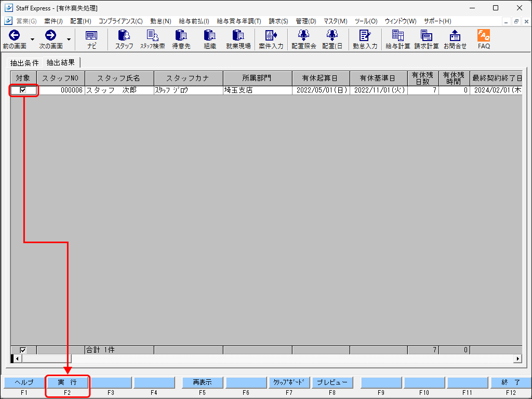The image size is (532, 399).
Task: Toggle the select-all checkbox in 合計 row
Action: 23,350
